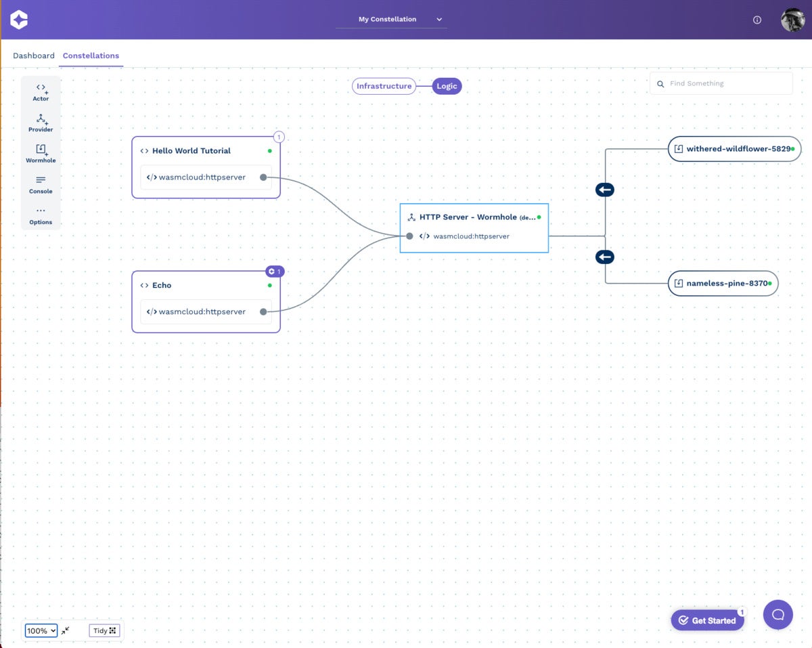
Task: Switch to the Constellations tab
Action: 91,56
